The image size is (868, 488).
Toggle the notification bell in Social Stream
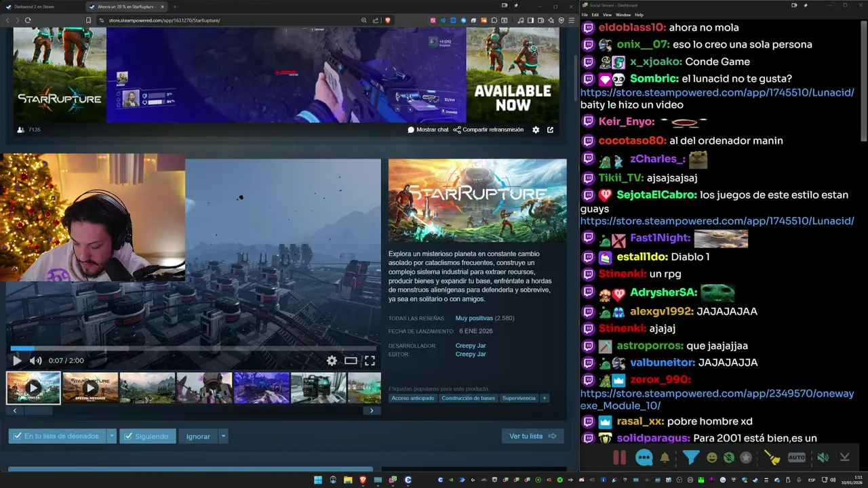(665, 457)
